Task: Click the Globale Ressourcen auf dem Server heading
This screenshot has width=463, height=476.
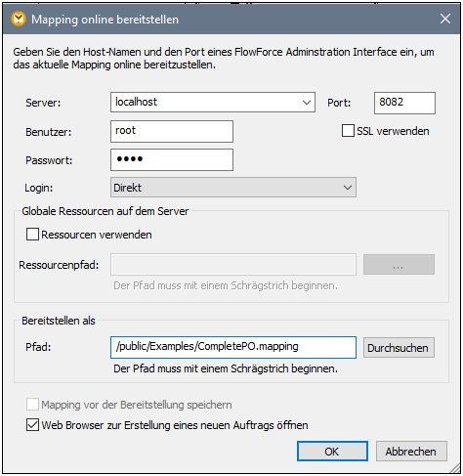Action: click(x=105, y=211)
